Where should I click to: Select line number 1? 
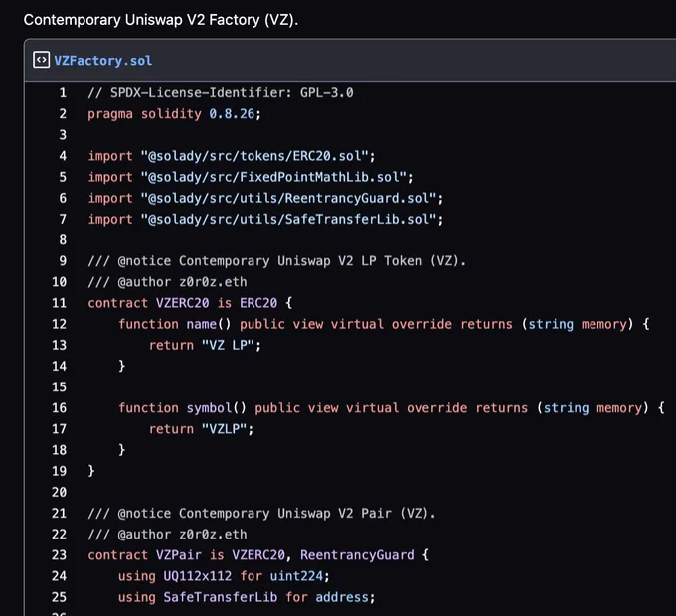pos(63,93)
